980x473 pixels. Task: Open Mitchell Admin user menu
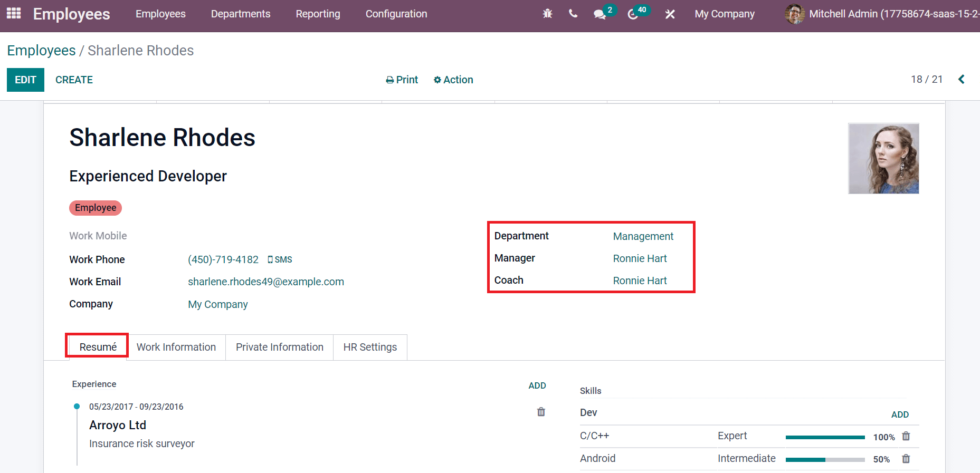click(882, 14)
